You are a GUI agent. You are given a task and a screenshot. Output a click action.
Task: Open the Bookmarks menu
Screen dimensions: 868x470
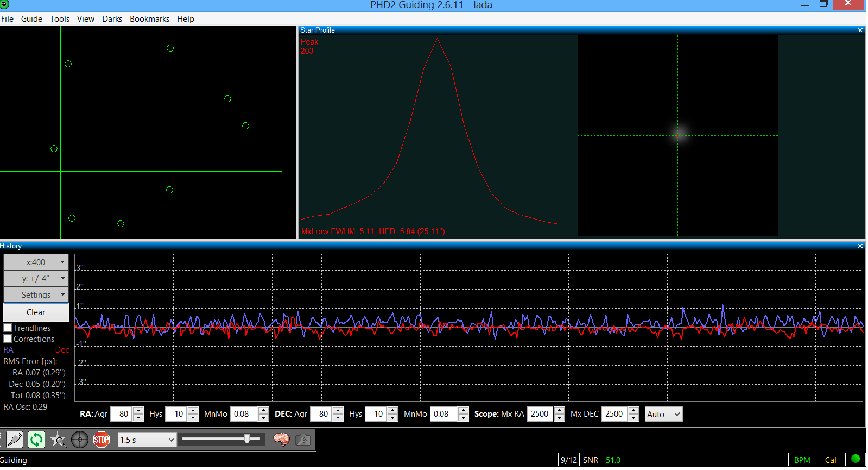[149, 19]
